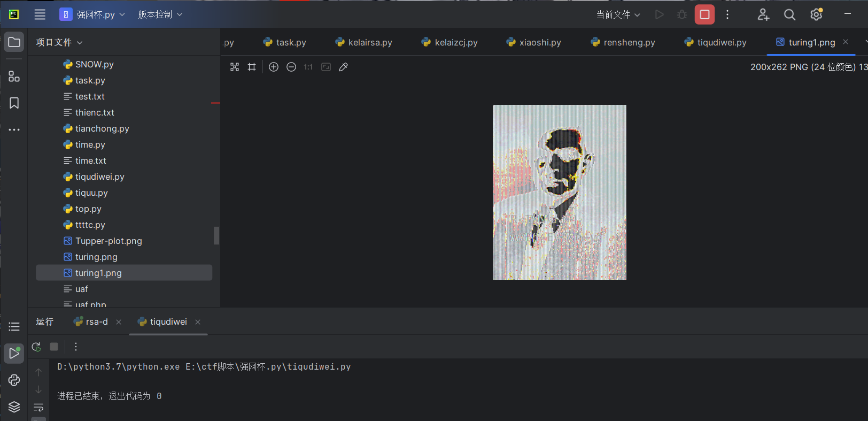Switch to the tiqudiwei.py editor tab

[716, 42]
